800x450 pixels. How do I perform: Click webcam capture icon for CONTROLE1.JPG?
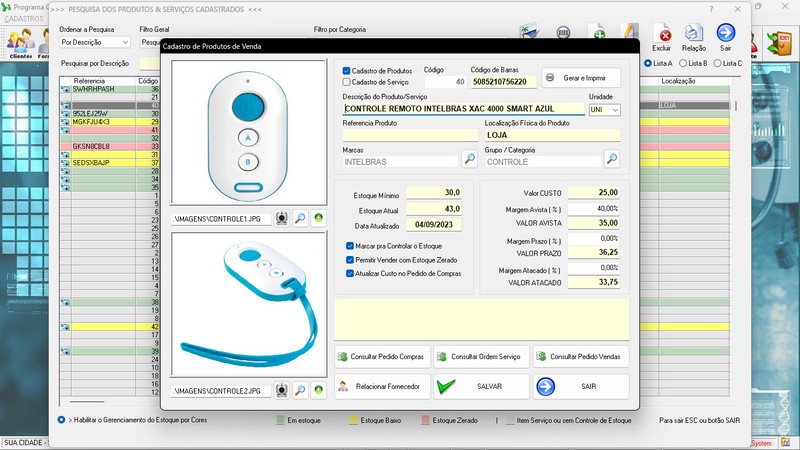click(x=282, y=217)
